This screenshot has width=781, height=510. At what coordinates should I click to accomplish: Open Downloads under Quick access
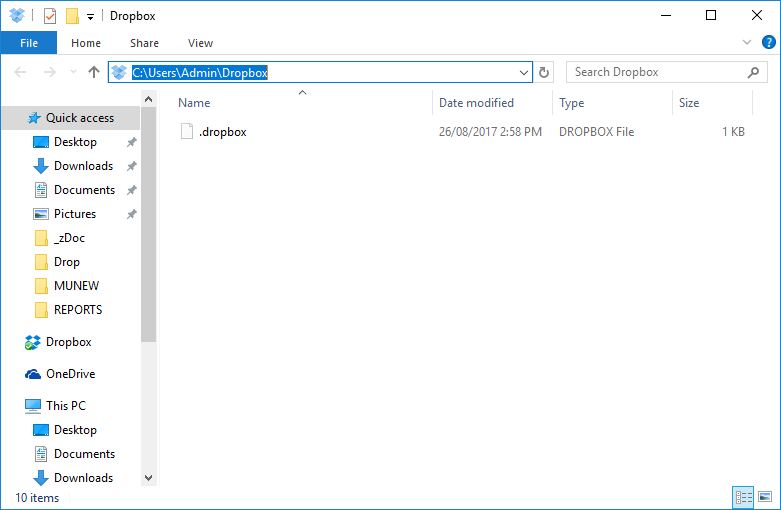pos(83,166)
